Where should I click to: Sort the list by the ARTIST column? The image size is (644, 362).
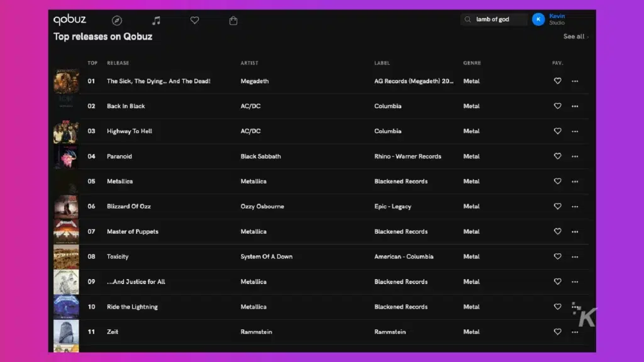pyautogui.click(x=249, y=63)
